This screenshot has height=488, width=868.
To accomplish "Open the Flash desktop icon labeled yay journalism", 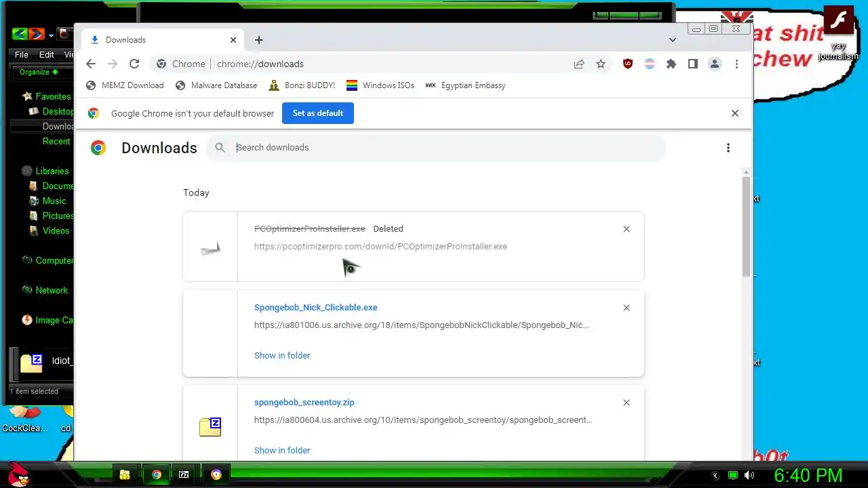I will pyautogui.click(x=839, y=33).
